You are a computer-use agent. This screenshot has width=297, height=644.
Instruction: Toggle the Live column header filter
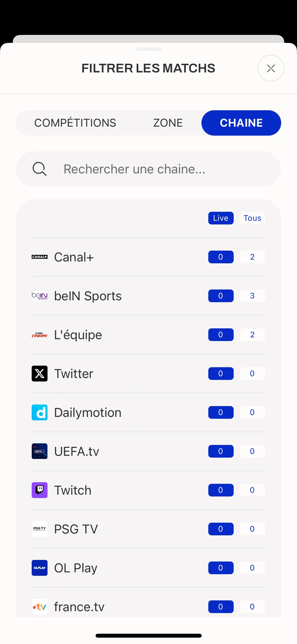click(221, 218)
